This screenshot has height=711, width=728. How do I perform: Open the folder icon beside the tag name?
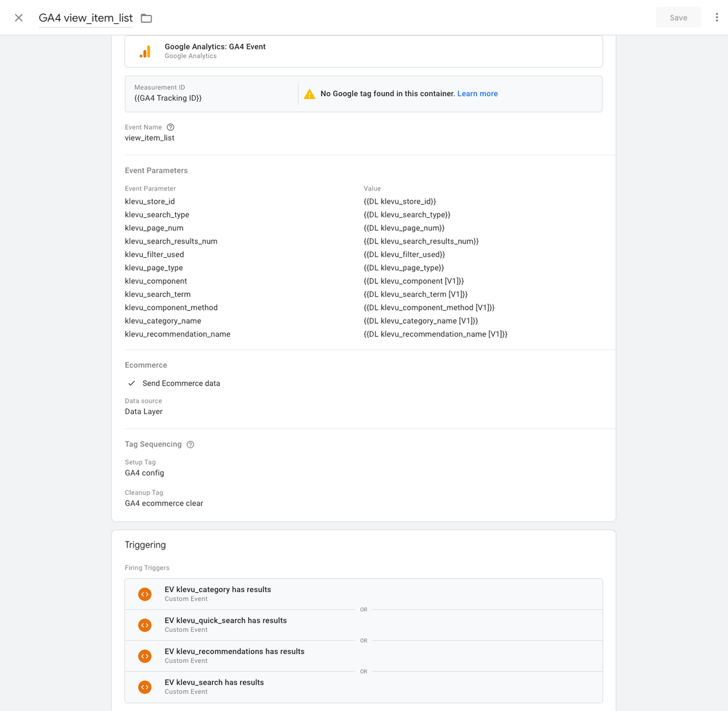[x=146, y=18]
